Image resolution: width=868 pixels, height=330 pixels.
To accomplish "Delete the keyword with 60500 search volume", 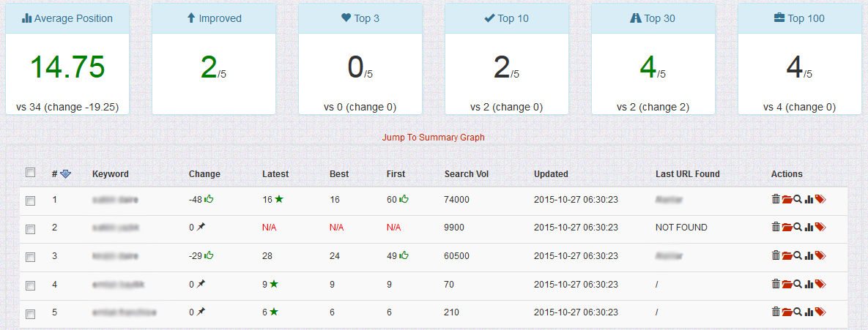I will tap(776, 255).
